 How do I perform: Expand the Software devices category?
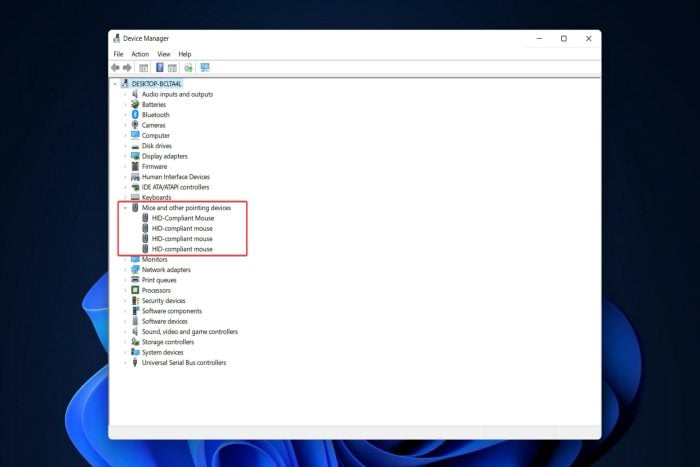coord(125,321)
